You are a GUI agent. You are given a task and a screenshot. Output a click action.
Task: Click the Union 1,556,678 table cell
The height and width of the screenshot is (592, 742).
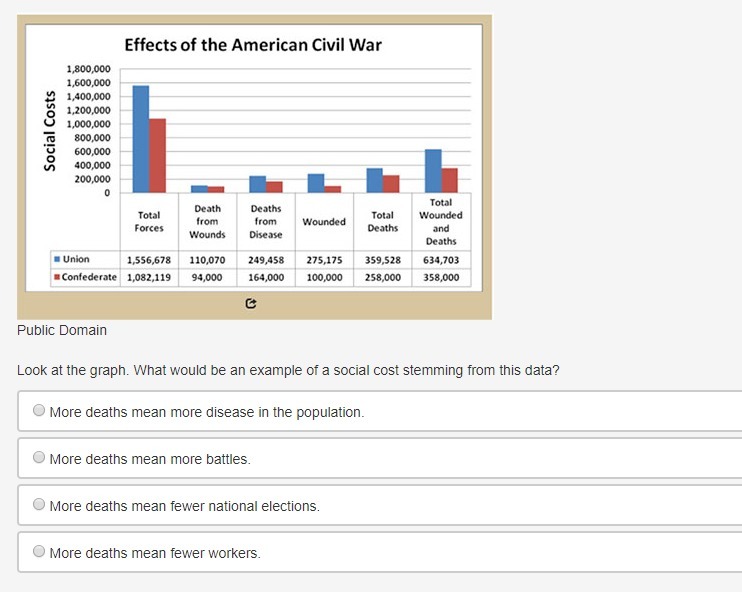[x=149, y=259]
